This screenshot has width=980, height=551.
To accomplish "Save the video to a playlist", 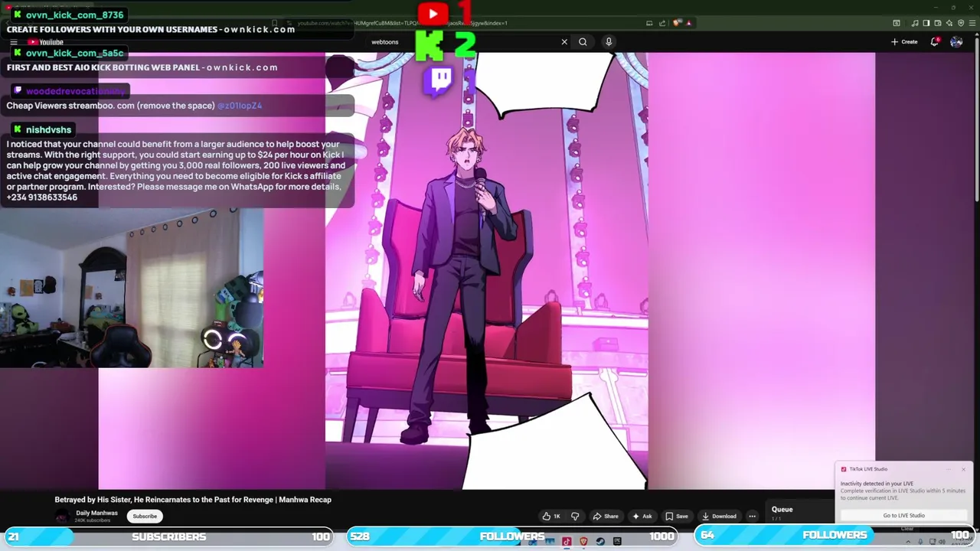I will [x=677, y=516].
